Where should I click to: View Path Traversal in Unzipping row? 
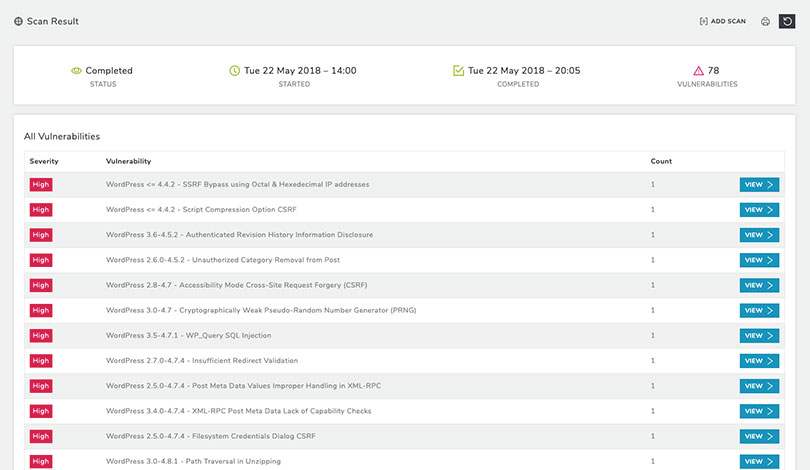[x=759, y=461]
